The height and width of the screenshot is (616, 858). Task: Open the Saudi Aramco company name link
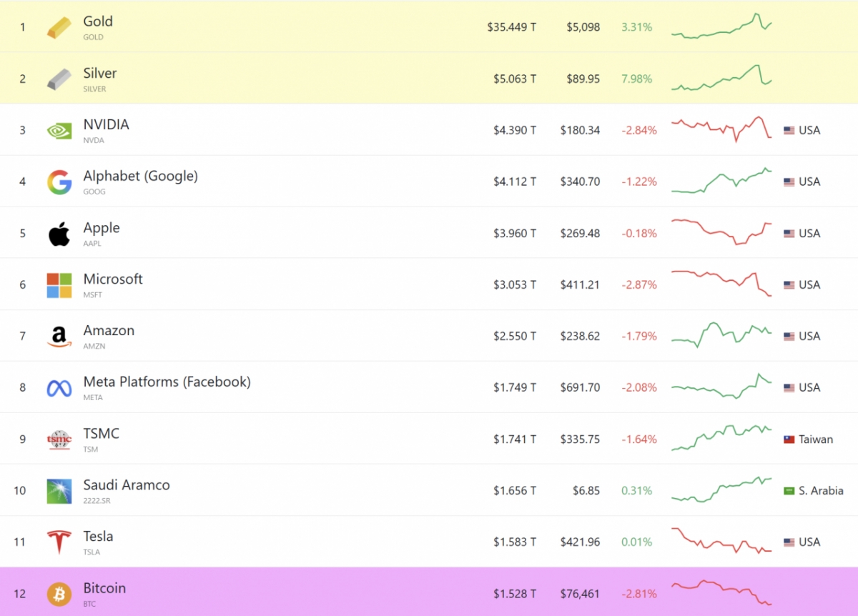pos(127,485)
